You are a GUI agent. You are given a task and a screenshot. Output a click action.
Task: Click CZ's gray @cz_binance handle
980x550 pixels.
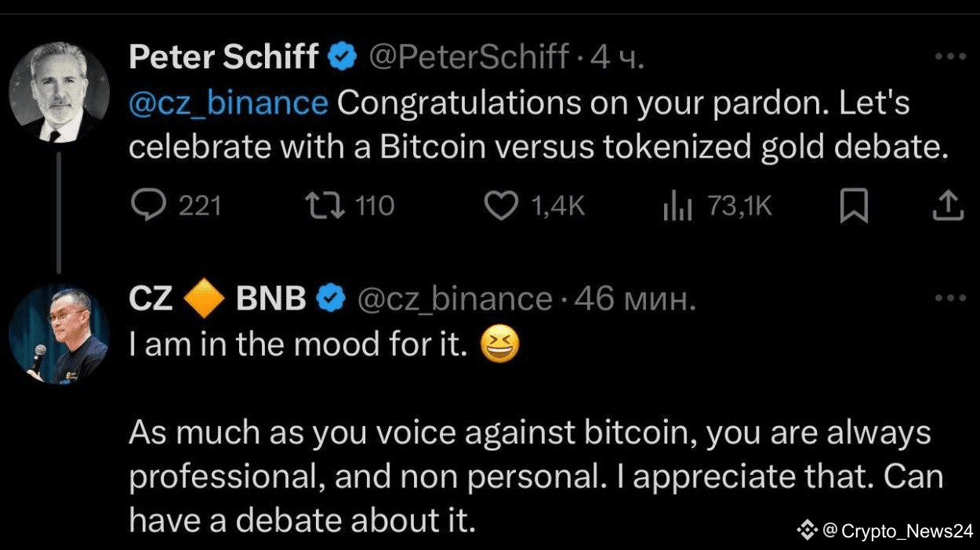(x=455, y=299)
